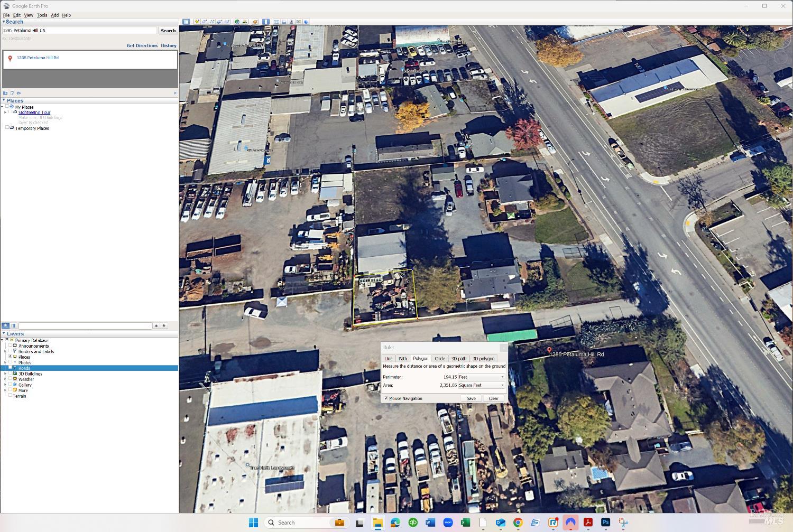The width and height of the screenshot is (793, 532).
Task: Open the Feet units dropdown
Action: pyautogui.click(x=481, y=377)
